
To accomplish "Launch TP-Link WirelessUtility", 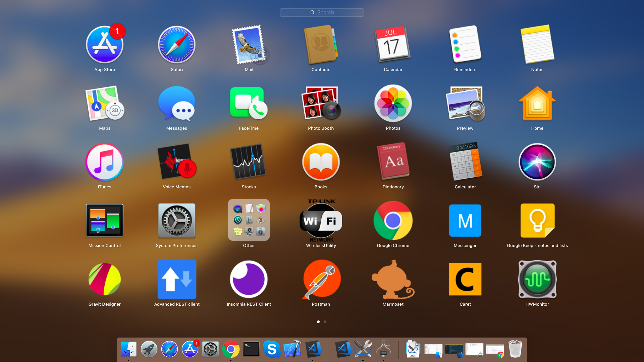I will click(321, 221).
